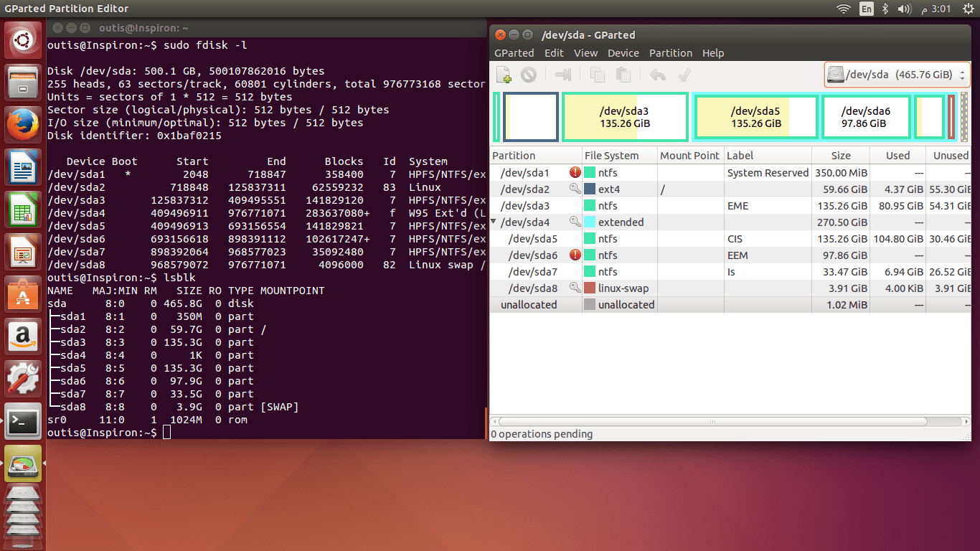Click the warning icon on /dev/sda1
This screenshot has width=980, height=551.
coord(574,172)
